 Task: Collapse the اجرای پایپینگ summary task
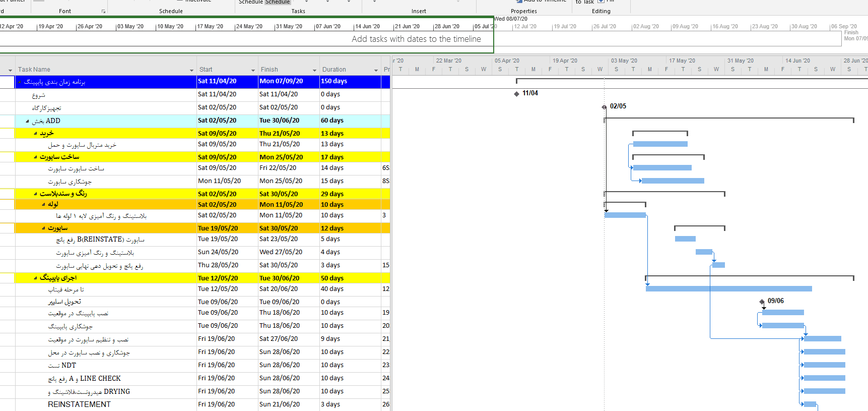(x=35, y=278)
